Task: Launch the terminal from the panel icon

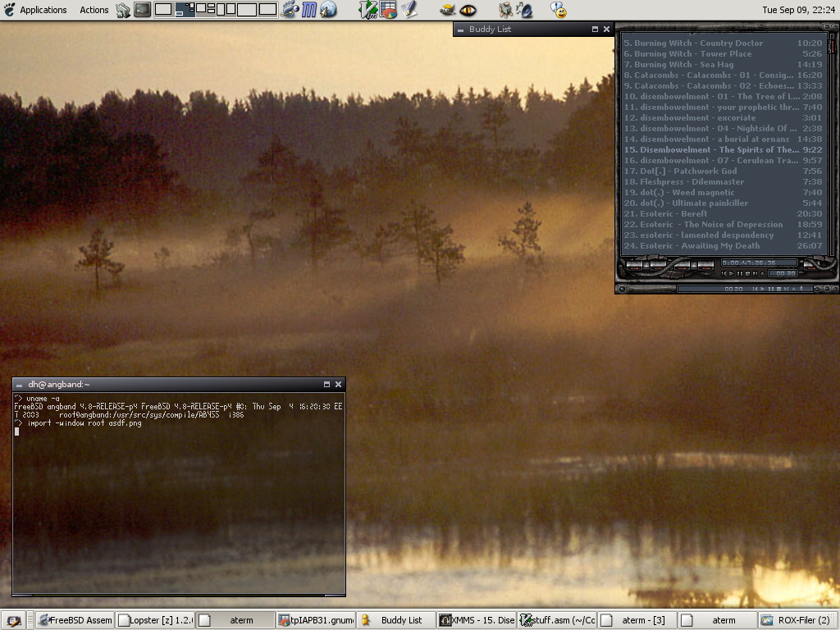Action: coord(143,10)
